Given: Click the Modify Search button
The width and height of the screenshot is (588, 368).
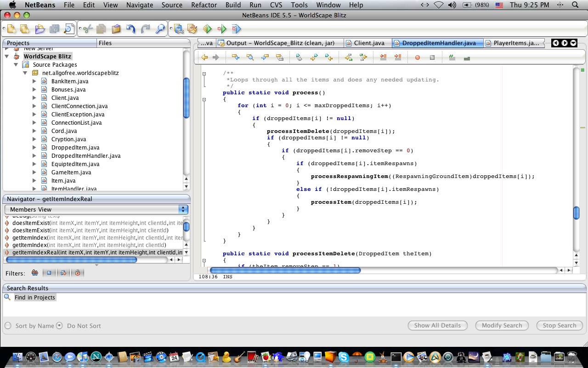Looking at the screenshot, I should pos(502,325).
